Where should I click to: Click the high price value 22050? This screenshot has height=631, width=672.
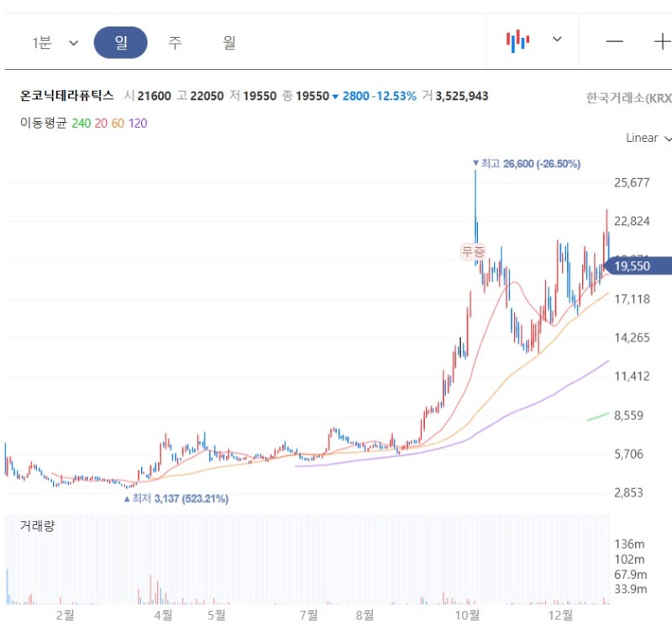click(207, 96)
